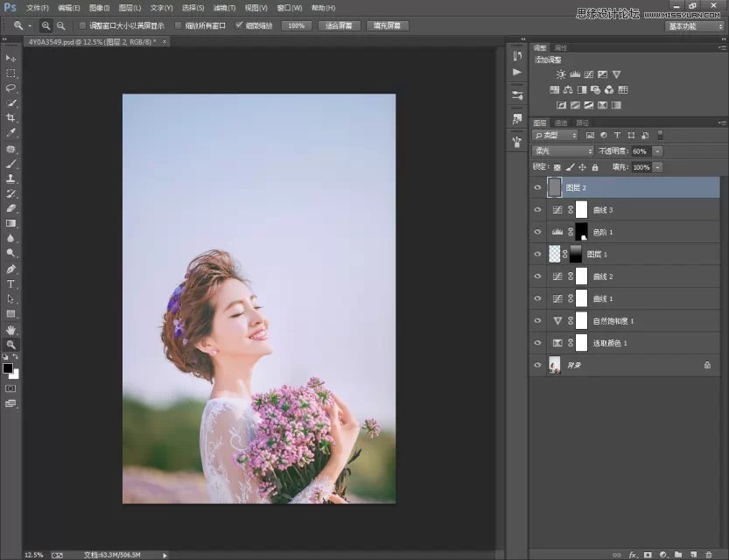Select the Crop tool
This screenshot has width=729, height=560.
coord(11,118)
